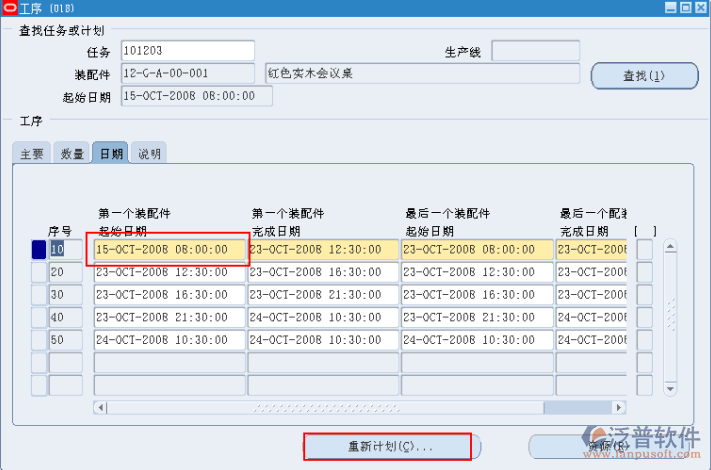Switch to the 数量 tab
The width and height of the screenshot is (711, 470).
(x=71, y=153)
